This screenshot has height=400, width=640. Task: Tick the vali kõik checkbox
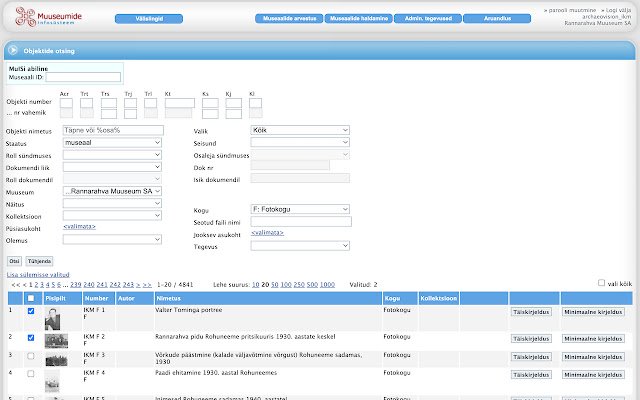601,283
